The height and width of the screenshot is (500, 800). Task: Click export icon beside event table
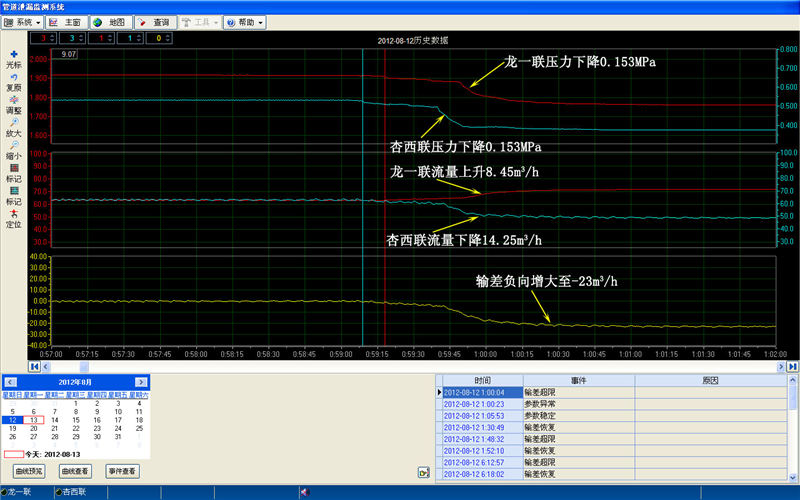(x=423, y=472)
